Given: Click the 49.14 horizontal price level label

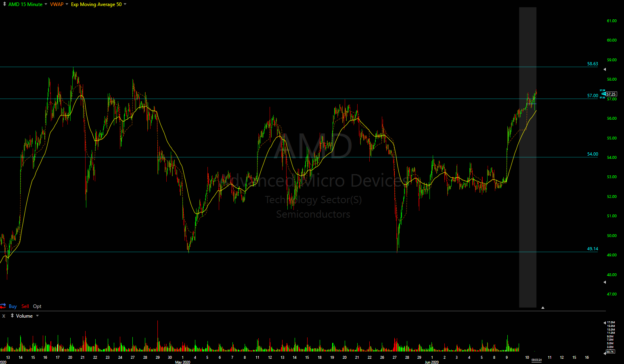Looking at the screenshot, I should click(593, 249).
